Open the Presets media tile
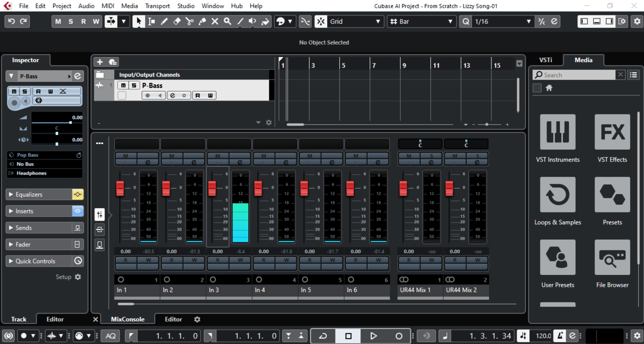This screenshot has height=344, width=644. [612, 194]
